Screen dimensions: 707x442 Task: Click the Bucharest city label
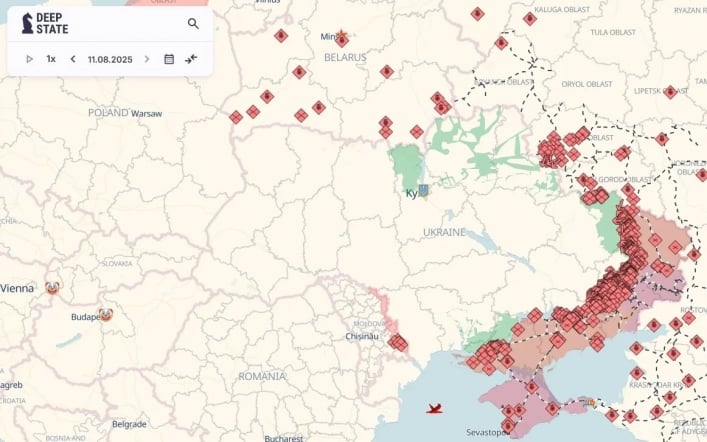click(x=284, y=438)
